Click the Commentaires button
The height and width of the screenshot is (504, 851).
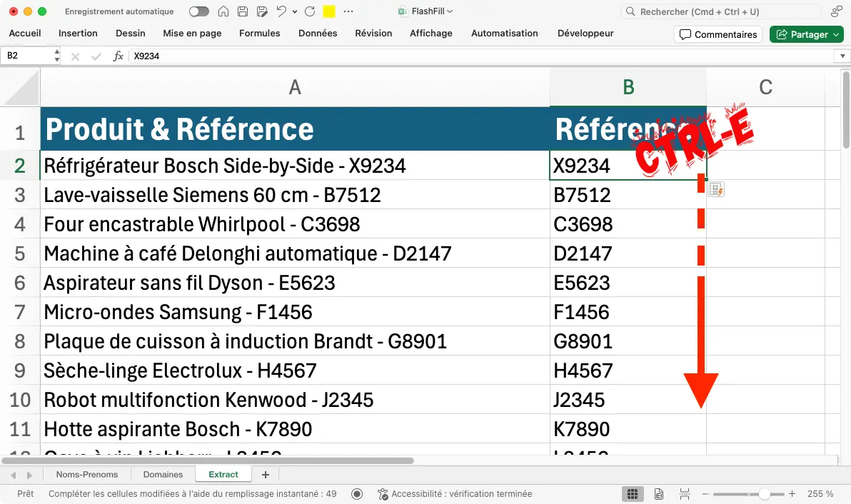point(718,34)
